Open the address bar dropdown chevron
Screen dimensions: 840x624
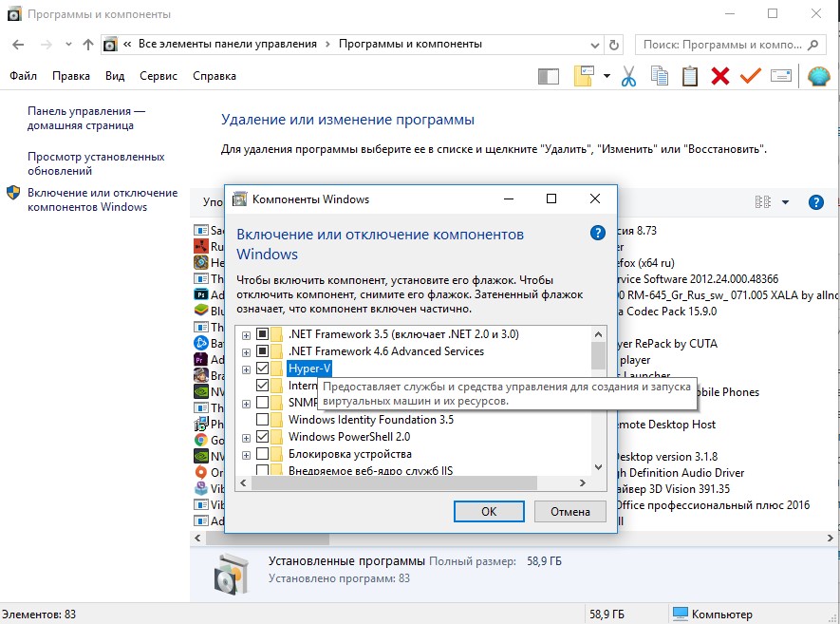coord(594,45)
